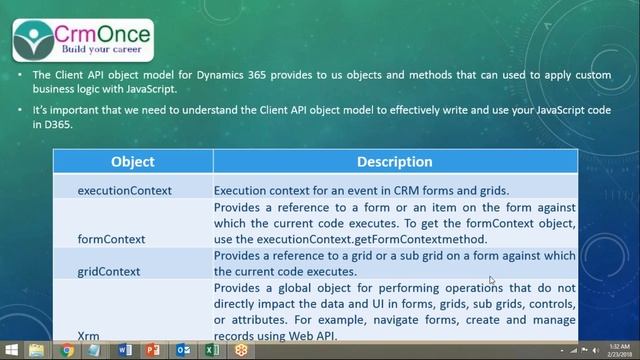Click the Description column header
Image resolution: width=640 pixels, height=360 pixels.
coord(395,162)
